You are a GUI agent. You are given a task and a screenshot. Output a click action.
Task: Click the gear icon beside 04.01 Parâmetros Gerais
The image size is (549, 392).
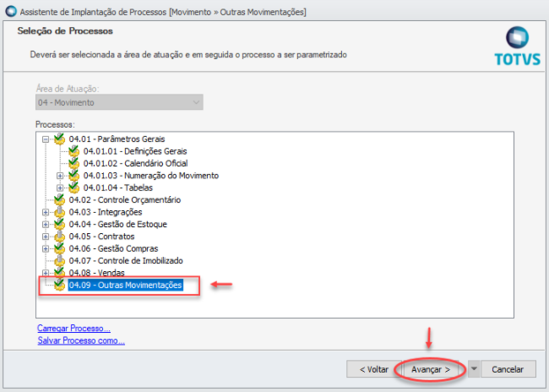click(x=59, y=139)
